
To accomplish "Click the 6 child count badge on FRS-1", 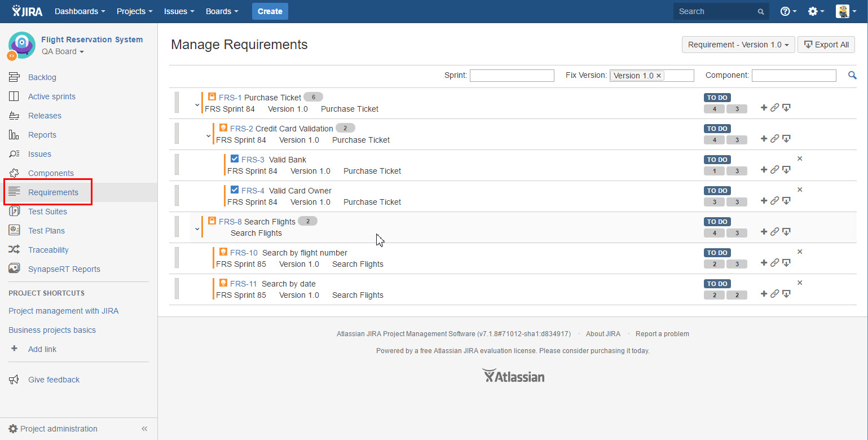I will coord(313,97).
